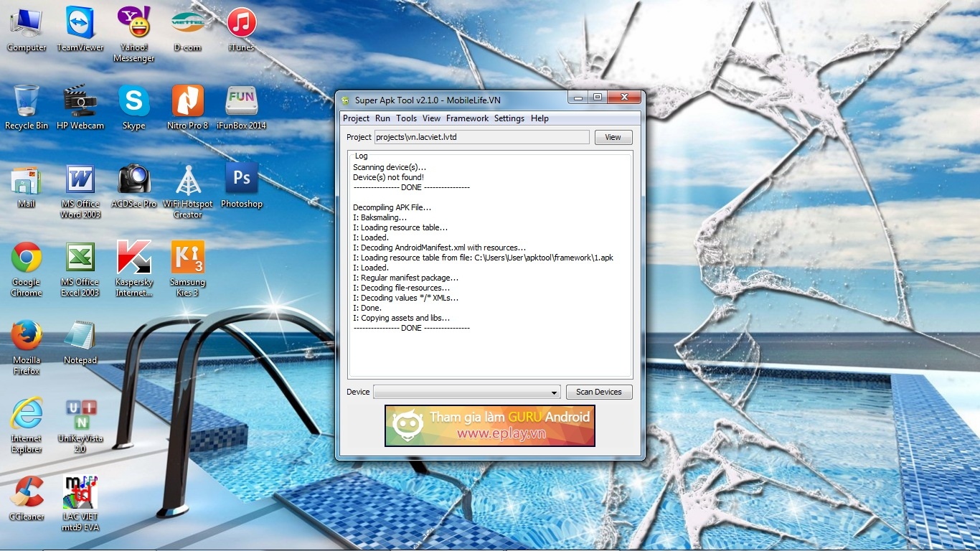This screenshot has height=551, width=980.
Task: Select the Photoshop desktop icon
Action: [242, 185]
